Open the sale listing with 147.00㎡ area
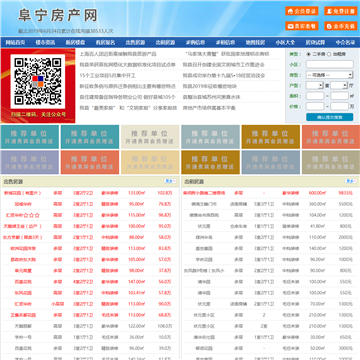The height and width of the screenshot is (360, 360). [89, 282]
